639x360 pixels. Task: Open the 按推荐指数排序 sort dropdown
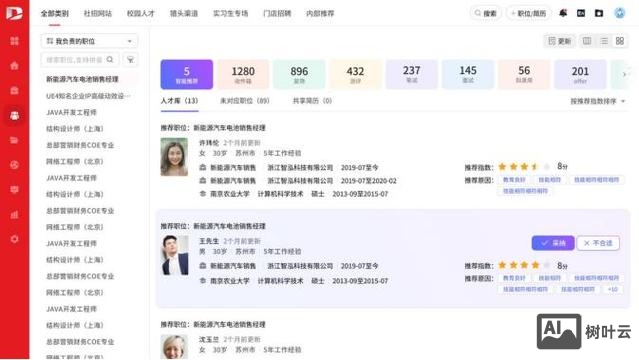(x=597, y=101)
